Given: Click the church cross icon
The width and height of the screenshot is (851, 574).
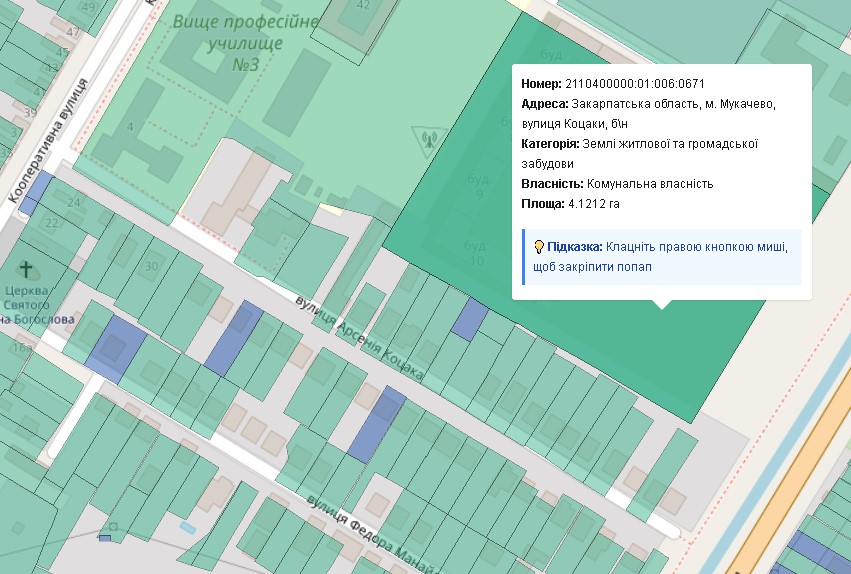Looking at the screenshot, I should 27,270.
